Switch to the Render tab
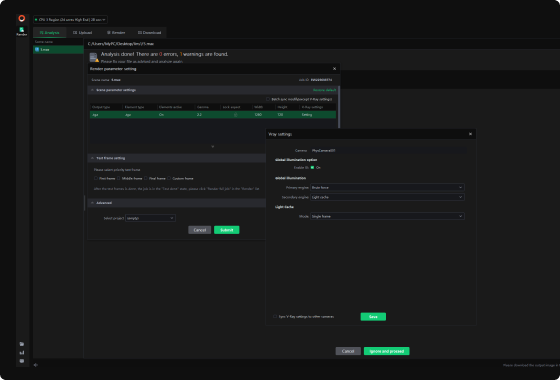 (x=116, y=32)
